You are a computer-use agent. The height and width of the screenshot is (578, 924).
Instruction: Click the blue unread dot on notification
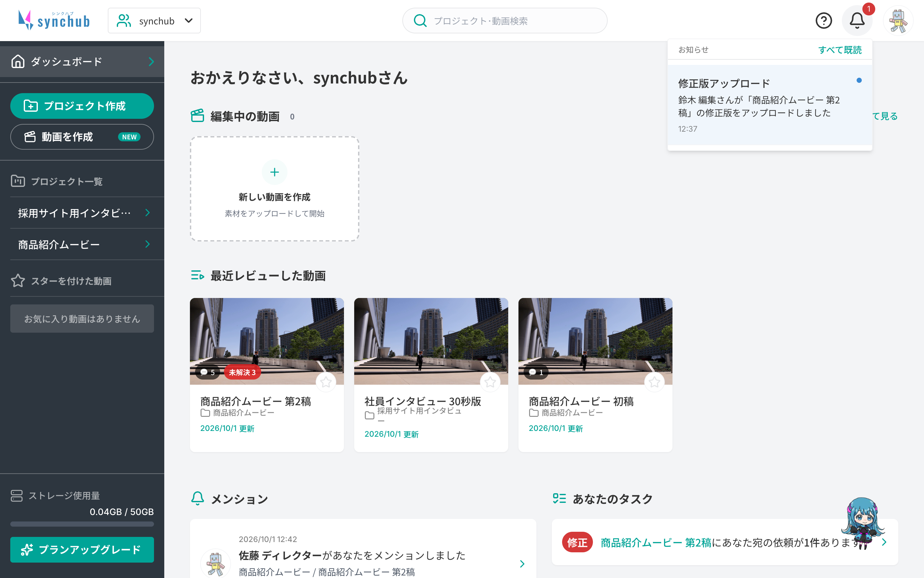point(859,80)
